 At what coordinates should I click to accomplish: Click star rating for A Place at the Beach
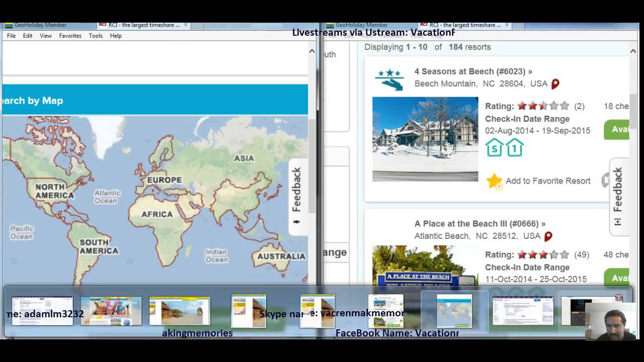pos(543,255)
